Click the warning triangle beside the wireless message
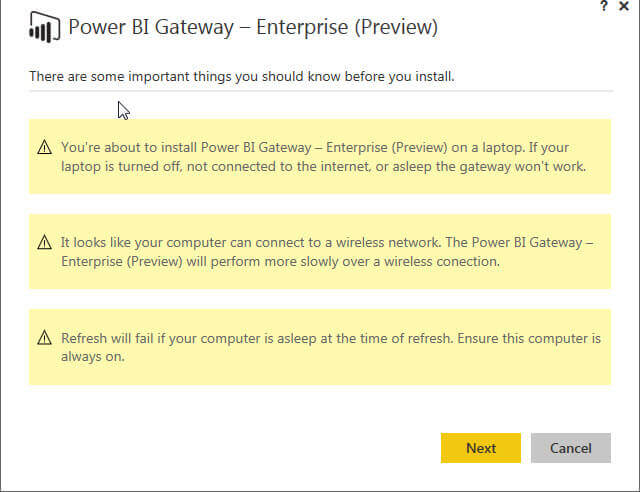The image size is (640, 492). [x=44, y=242]
